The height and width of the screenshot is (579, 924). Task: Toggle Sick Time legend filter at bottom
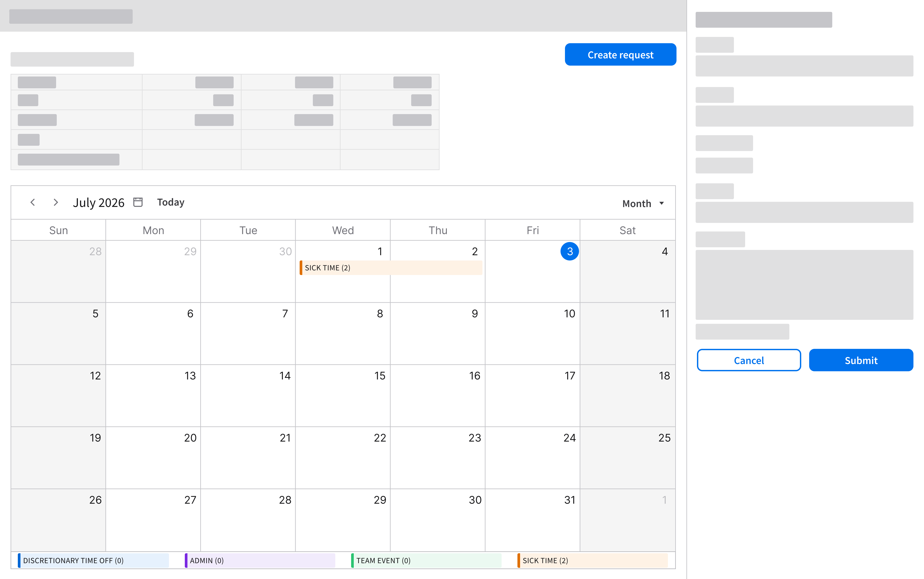(592, 560)
